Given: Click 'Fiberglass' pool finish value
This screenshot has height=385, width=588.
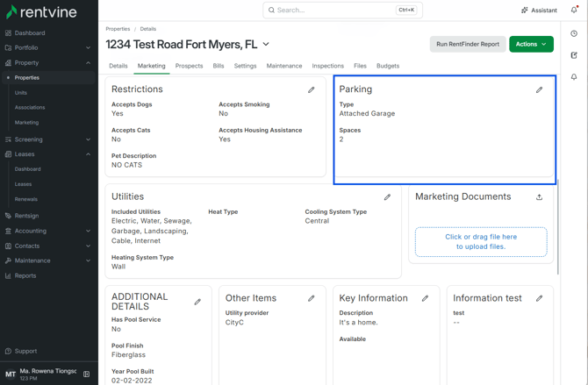Looking at the screenshot, I should click(128, 355).
